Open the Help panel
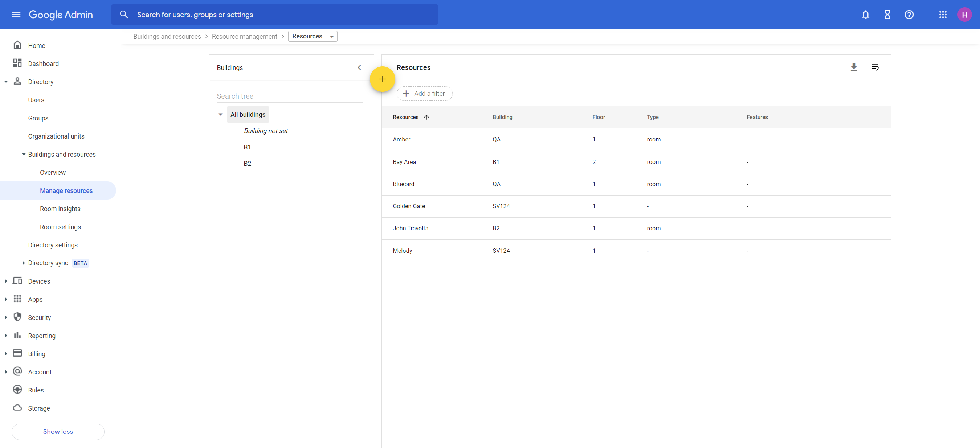Viewport: 980px width, 448px height. point(909,15)
